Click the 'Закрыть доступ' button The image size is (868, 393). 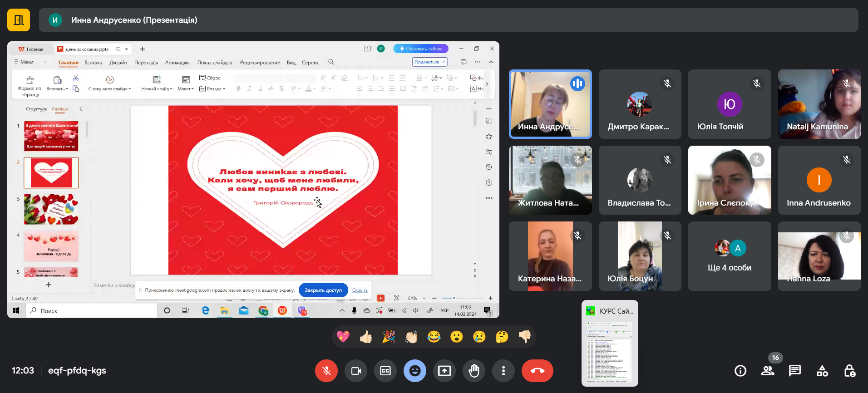[x=323, y=290]
